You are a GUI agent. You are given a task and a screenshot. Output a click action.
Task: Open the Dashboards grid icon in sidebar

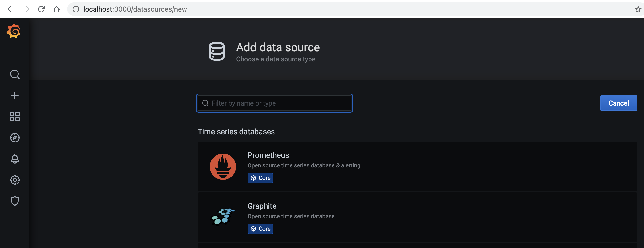[15, 117]
